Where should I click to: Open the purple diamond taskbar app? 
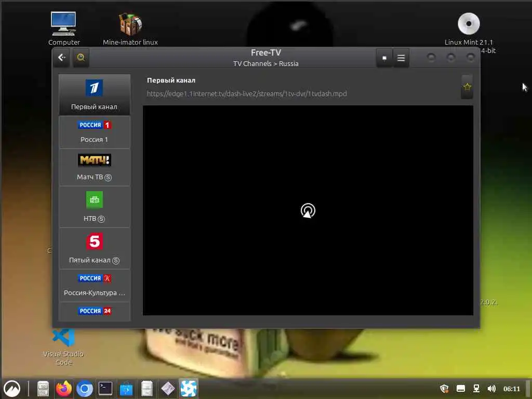tap(168, 389)
